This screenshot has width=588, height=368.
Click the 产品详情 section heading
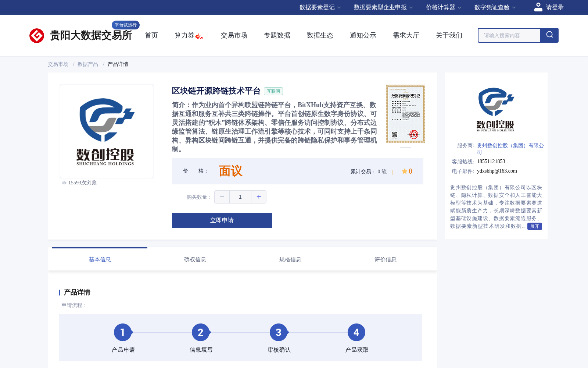77,292
